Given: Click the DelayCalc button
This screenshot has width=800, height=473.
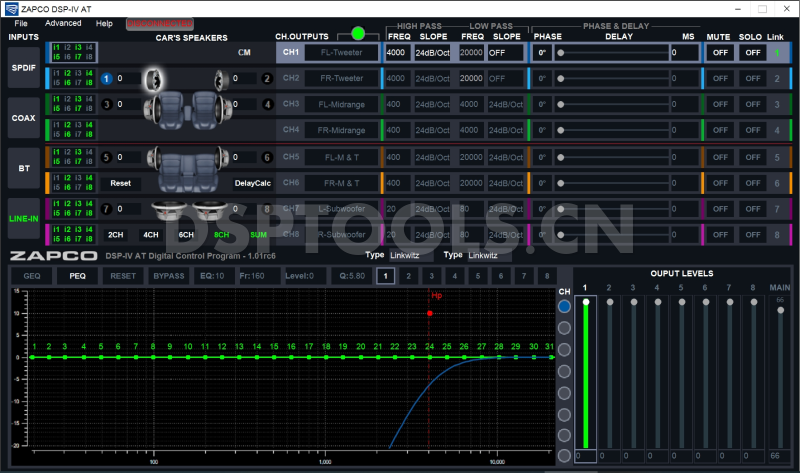Looking at the screenshot, I should click(252, 183).
